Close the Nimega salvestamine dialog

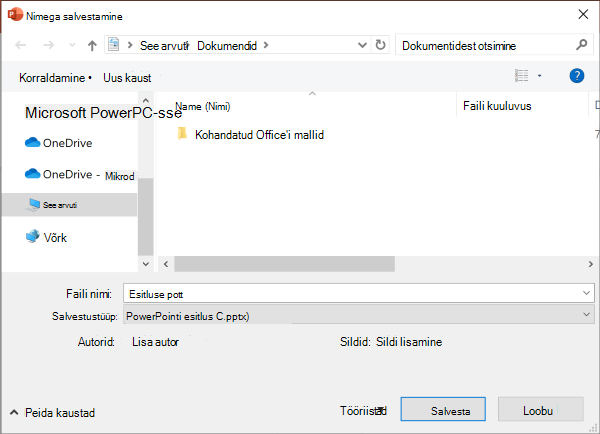[583, 15]
